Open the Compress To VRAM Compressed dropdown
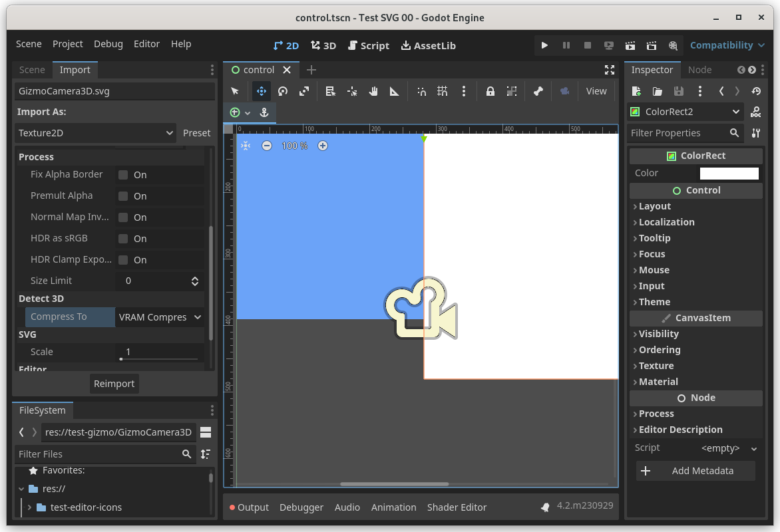This screenshot has width=780, height=532. pyautogui.click(x=159, y=317)
